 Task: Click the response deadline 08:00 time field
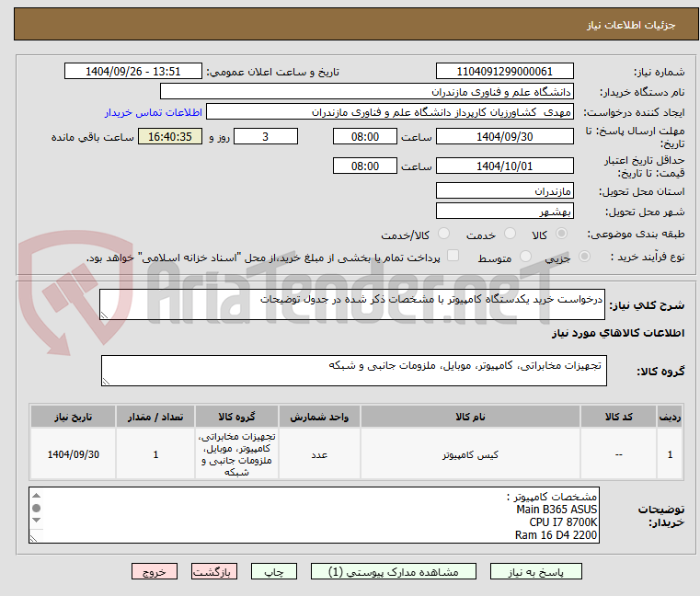pyautogui.click(x=365, y=137)
